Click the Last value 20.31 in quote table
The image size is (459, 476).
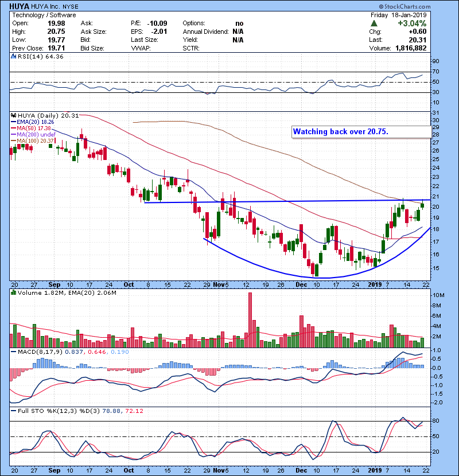[x=417, y=40]
